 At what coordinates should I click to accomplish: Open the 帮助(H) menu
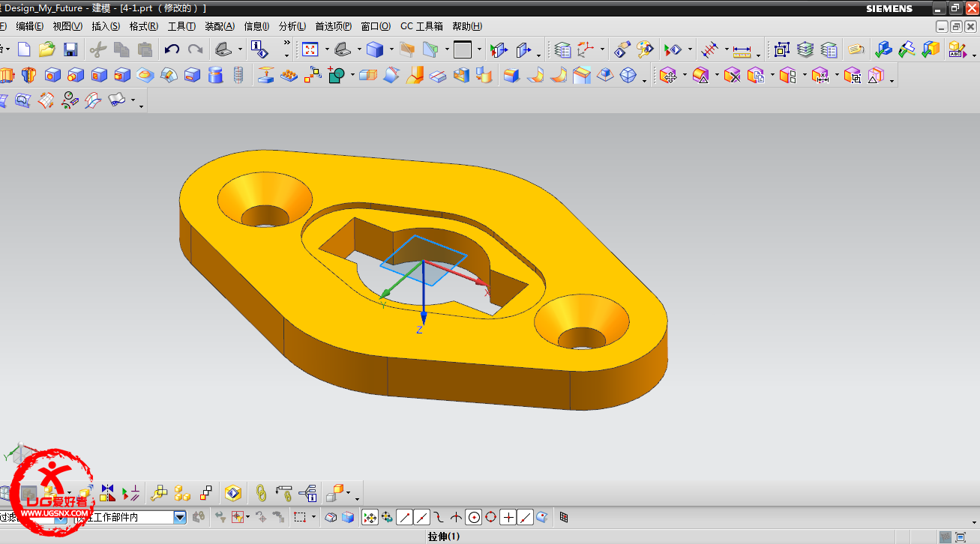(467, 26)
